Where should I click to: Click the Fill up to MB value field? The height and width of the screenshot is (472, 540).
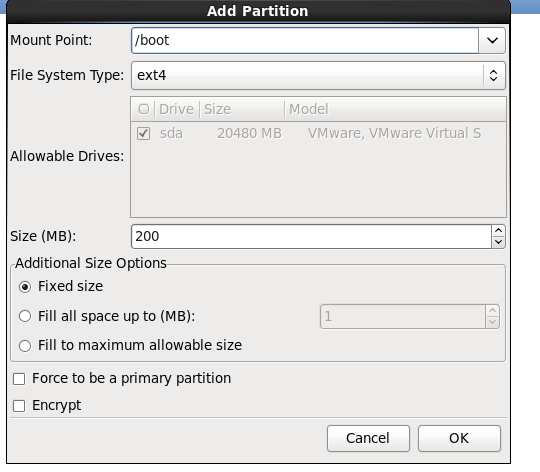[403, 316]
